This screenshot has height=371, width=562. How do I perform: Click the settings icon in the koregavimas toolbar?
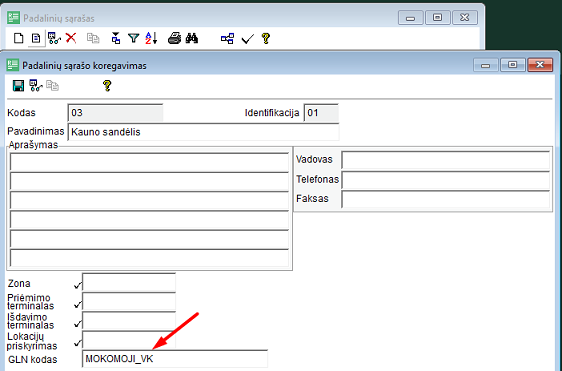[35, 86]
